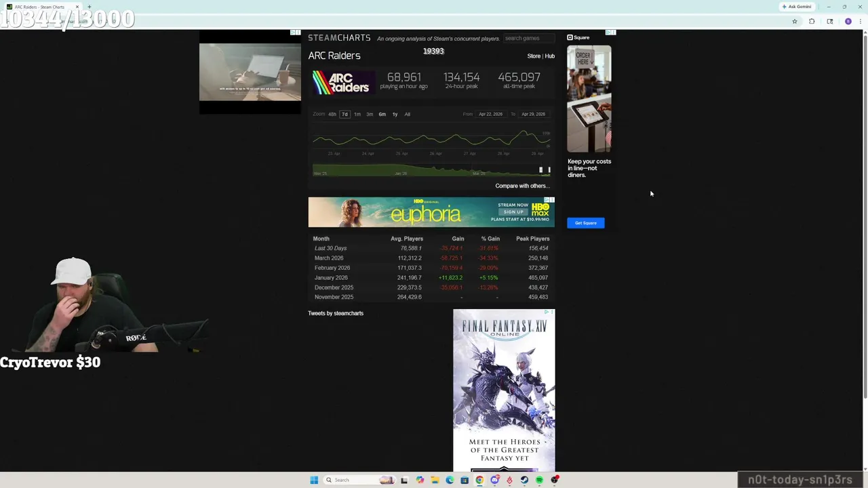The image size is (868, 488).
Task: Select the Last 30 Days row
Action: [x=431, y=248]
